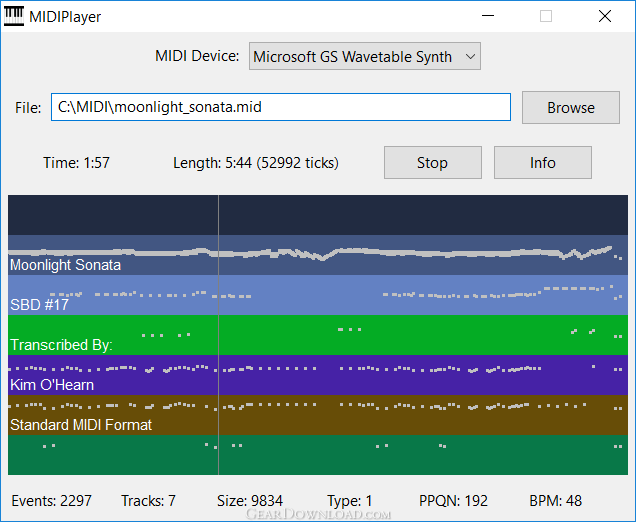
Task: Close the MIDIPlayer window
Action: 605,16
